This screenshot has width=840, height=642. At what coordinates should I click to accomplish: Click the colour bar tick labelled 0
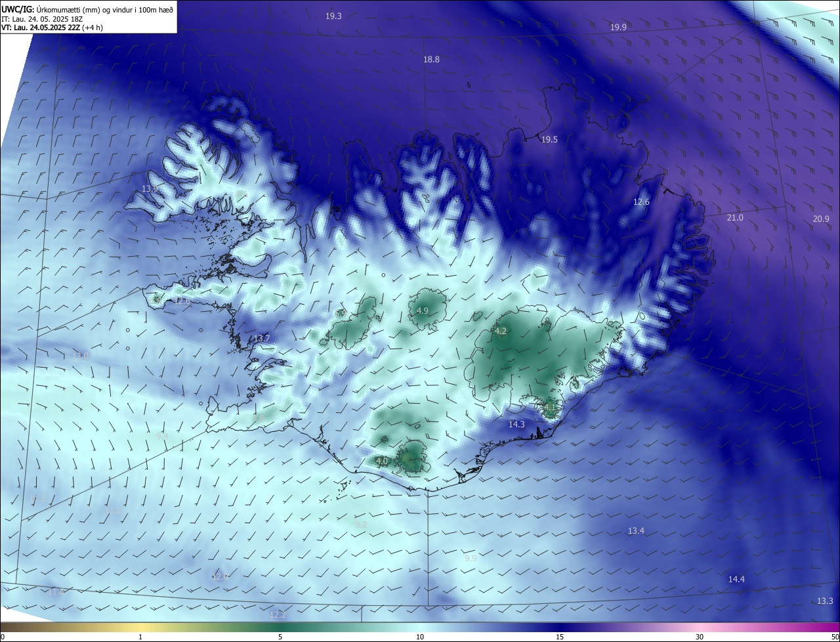point(2,637)
